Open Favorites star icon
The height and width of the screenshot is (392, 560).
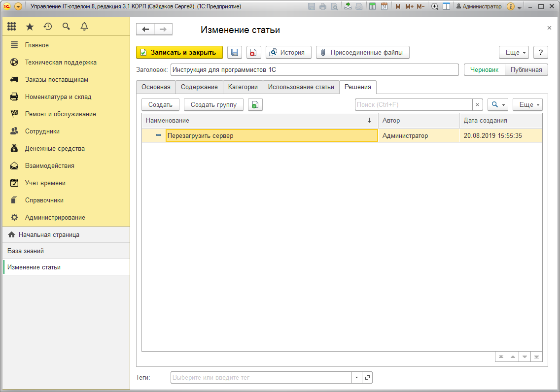30,27
